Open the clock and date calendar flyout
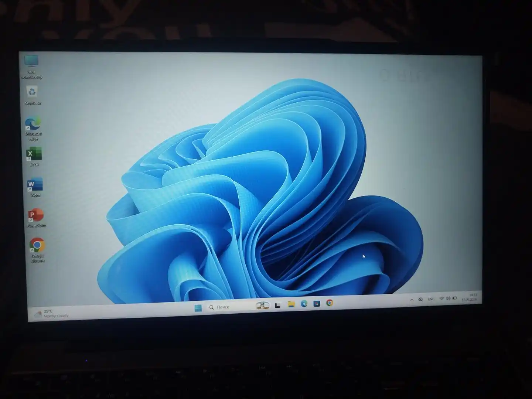Screen dimensions: 532x399 (x=470, y=297)
